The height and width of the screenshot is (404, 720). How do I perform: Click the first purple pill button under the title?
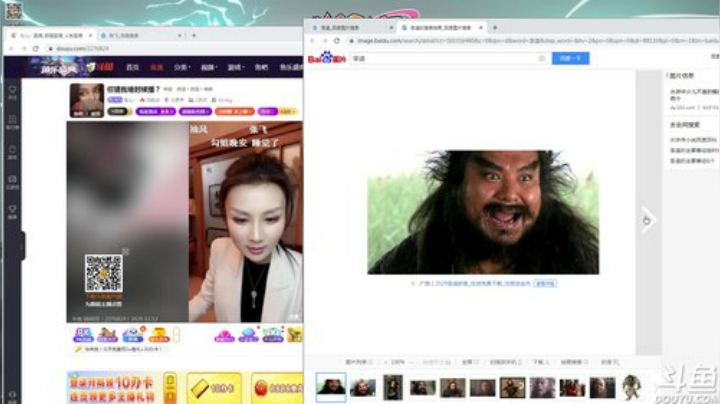(x=156, y=111)
